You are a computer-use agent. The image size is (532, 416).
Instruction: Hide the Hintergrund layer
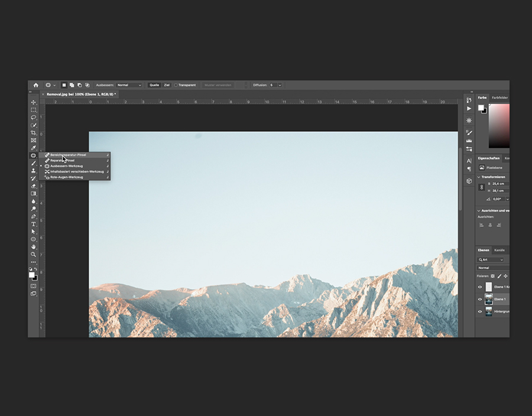480,311
